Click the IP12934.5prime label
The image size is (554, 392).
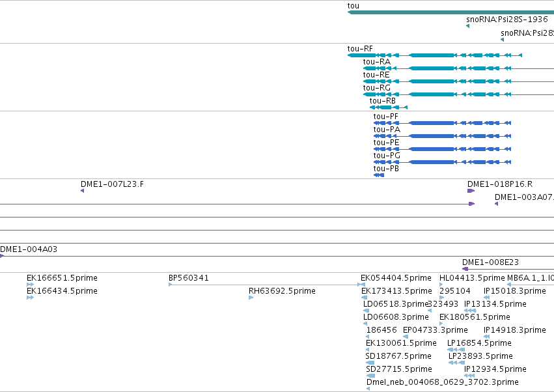pos(495,370)
